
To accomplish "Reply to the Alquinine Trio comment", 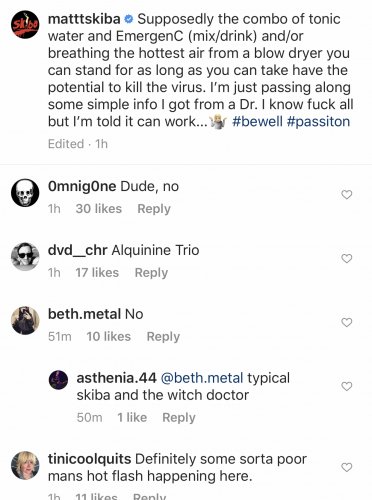I will pos(151,273).
